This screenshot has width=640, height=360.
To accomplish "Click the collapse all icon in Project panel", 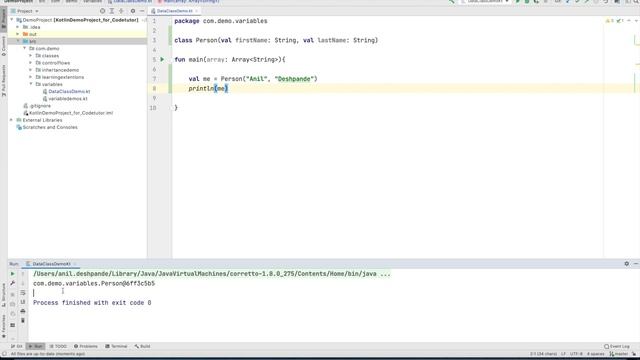I will pyautogui.click(x=121, y=11).
